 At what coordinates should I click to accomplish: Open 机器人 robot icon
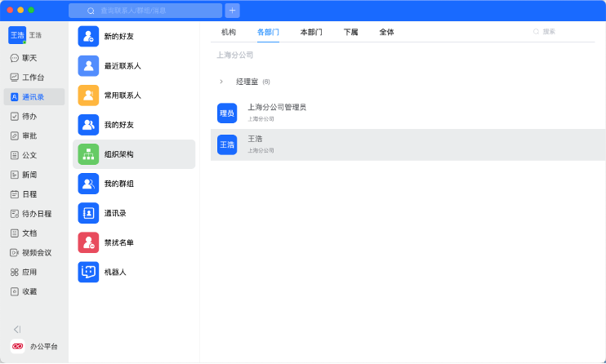88,272
